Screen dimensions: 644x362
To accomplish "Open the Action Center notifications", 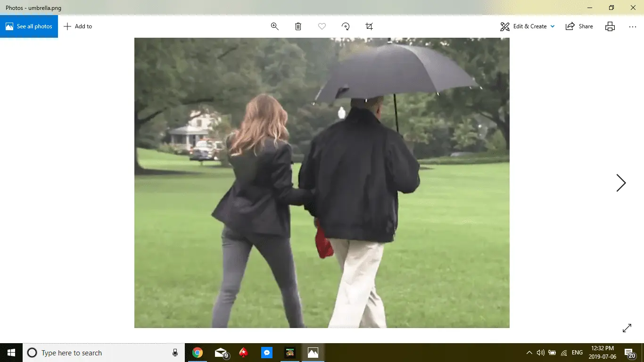I will (x=630, y=353).
